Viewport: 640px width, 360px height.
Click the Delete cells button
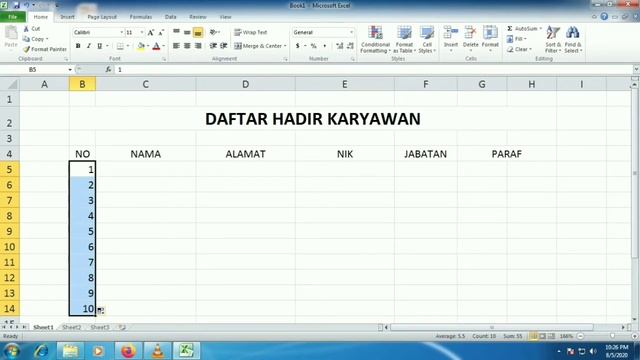[x=470, y=39]
